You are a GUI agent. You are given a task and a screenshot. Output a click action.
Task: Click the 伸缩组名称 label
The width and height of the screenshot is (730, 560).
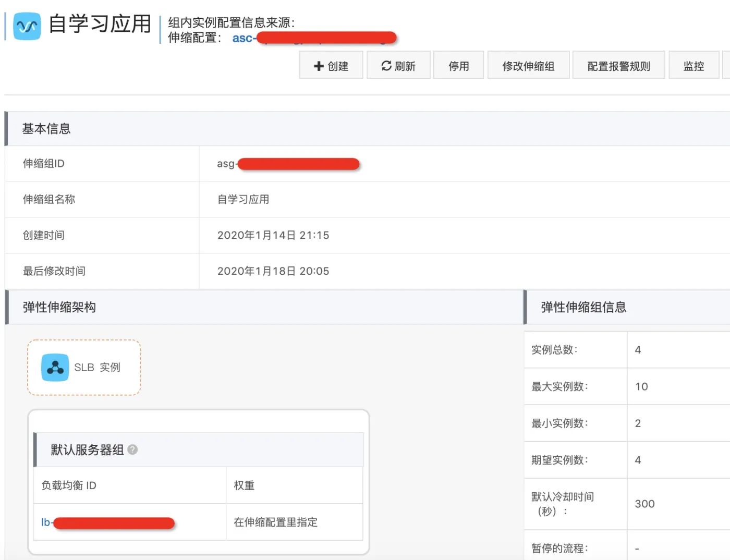click(49, 199)
